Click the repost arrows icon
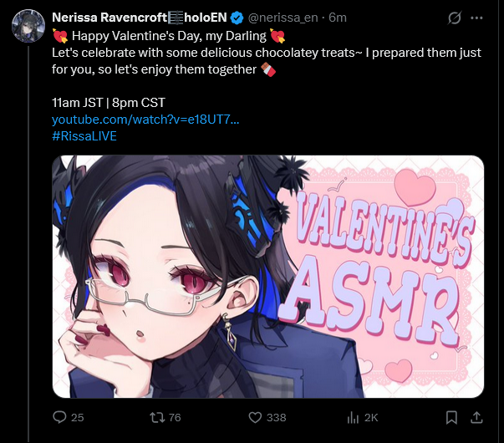 tap(157, 417)
